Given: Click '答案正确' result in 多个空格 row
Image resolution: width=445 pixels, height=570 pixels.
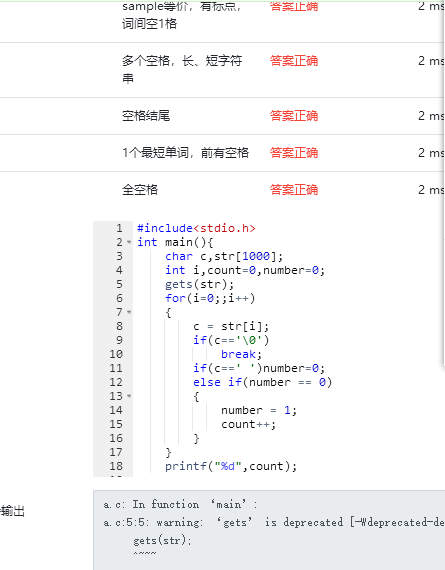Looking at the screenshot, I should point(294,61).
